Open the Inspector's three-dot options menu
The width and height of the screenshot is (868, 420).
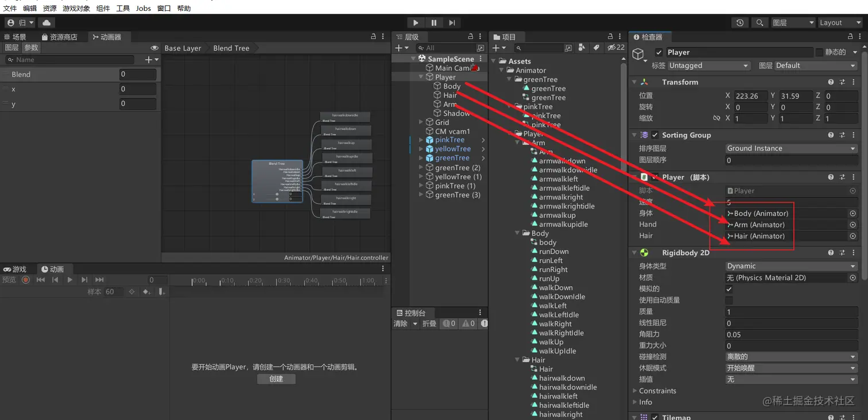click(x=859, y=36)
